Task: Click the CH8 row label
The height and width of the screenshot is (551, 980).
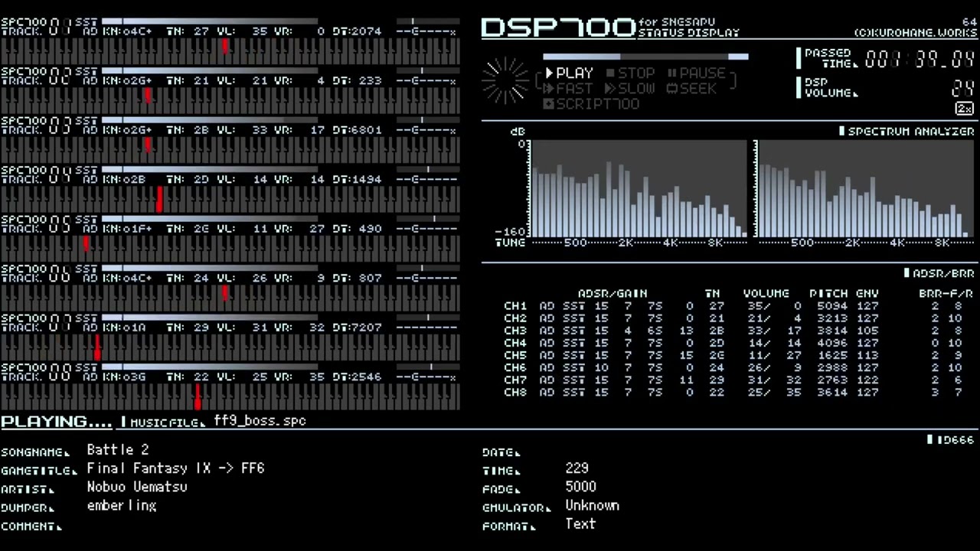Action: 515,392
